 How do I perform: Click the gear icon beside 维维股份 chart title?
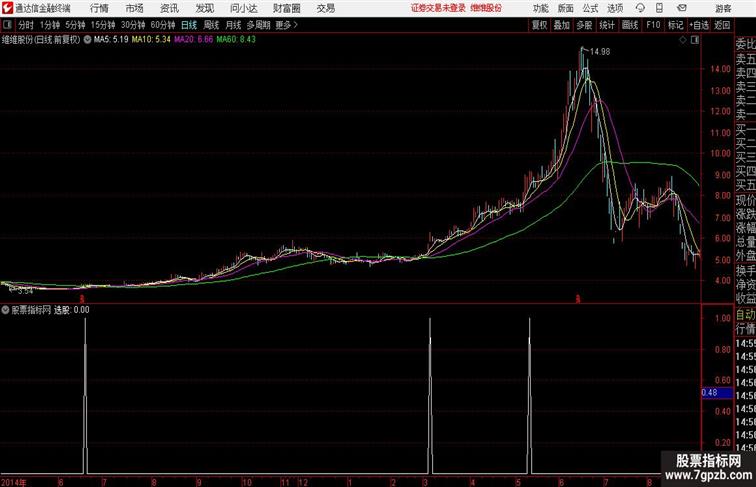[87, 40]
